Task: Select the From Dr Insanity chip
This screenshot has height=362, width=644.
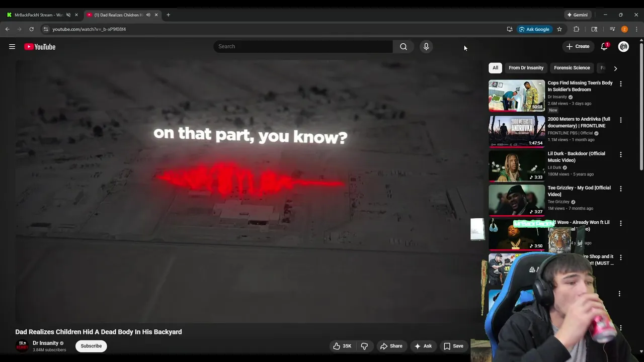Action: click(x=526, y=68)
